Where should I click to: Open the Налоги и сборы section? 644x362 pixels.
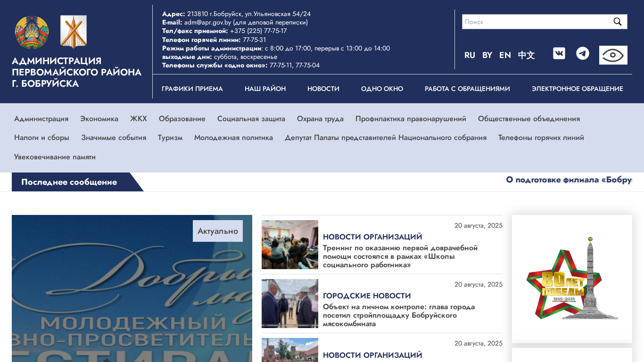coord(41,138)
